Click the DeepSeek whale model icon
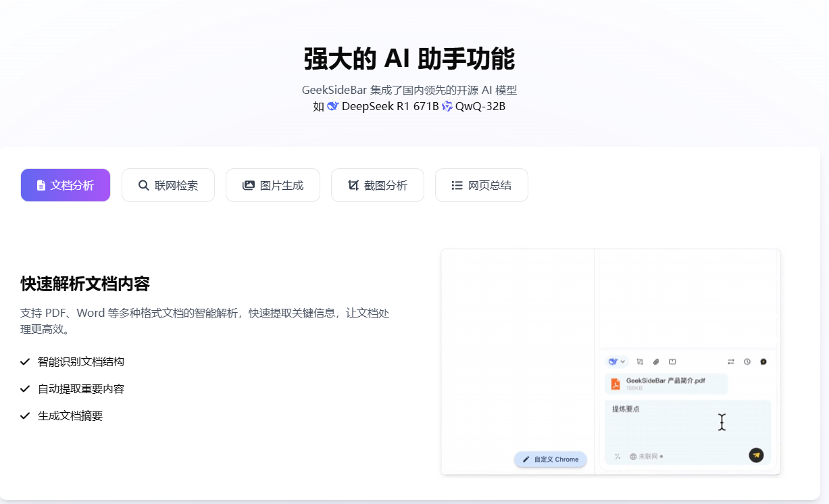The image size is (829, 504). 612,361
